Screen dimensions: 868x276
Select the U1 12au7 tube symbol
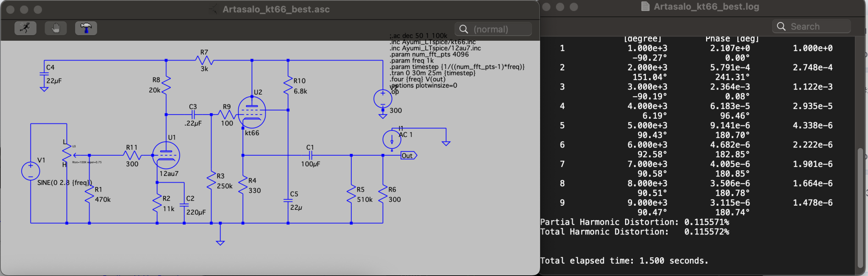(166, 155)
